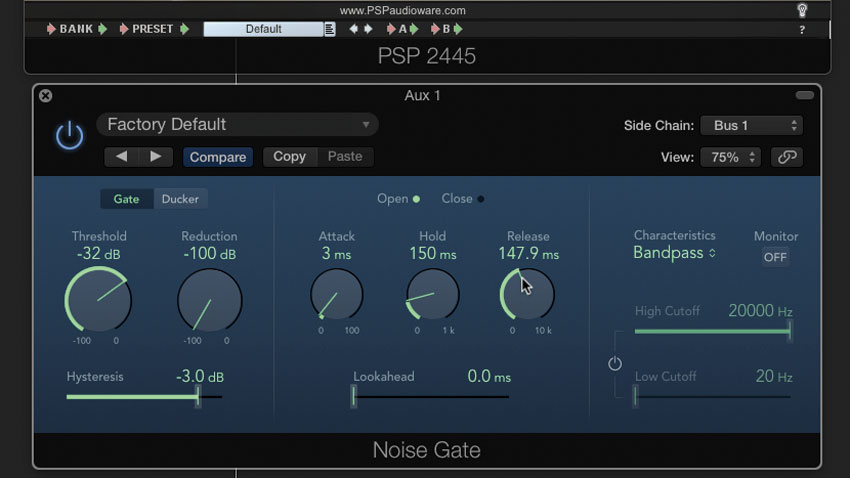Open the Side Chain Bus 1 dropdown
This screenshot has height=478, width=850.
point(751,125)
